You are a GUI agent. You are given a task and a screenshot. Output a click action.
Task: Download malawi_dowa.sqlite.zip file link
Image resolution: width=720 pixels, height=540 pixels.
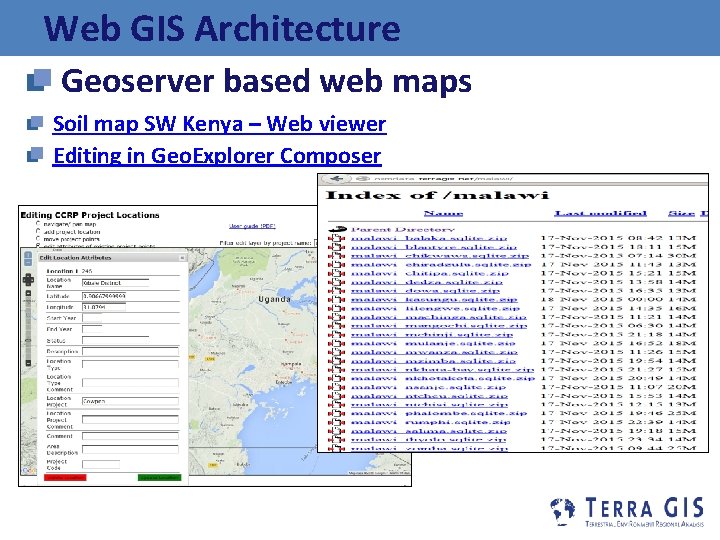point(425,290)
